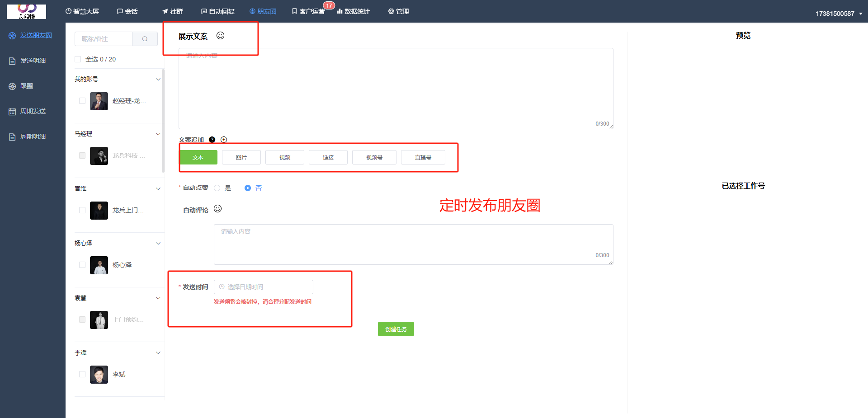Open 发送明细 in sidebar
The height and width of the screenshot is (418, 868).
(x=27, y=61)
